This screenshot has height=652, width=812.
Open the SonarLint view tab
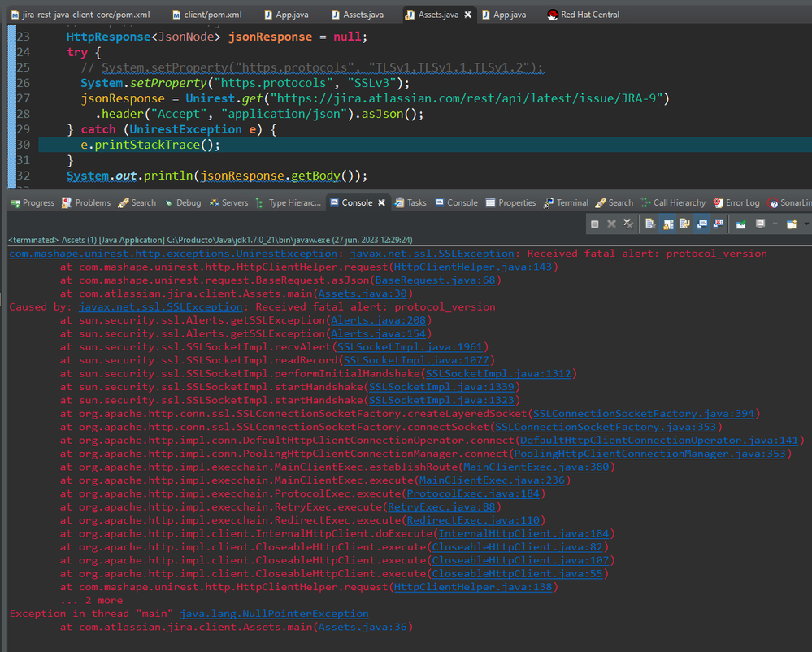(x=789, y=202)
